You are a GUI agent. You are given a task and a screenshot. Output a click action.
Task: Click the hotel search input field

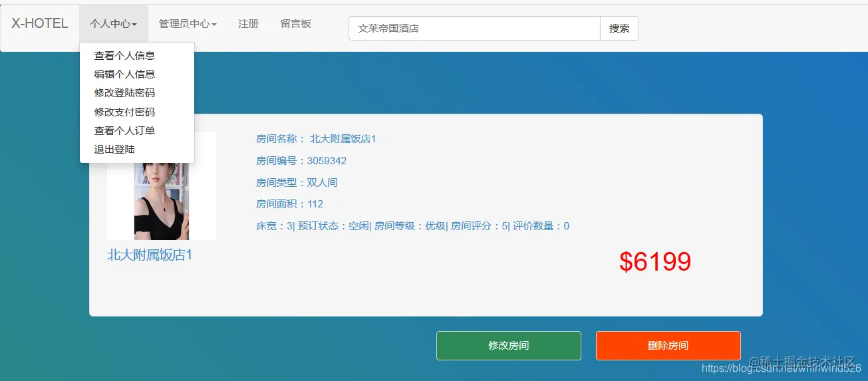[474, 29]
